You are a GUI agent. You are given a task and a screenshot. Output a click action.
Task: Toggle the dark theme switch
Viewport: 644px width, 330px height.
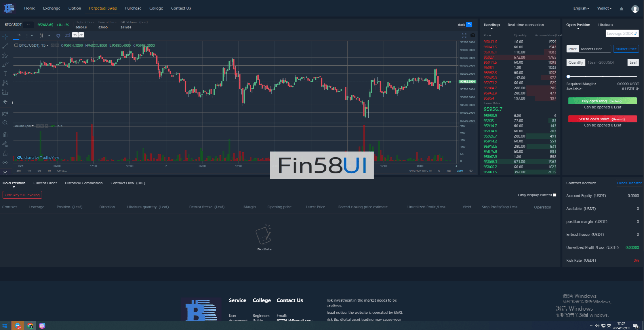[x=469, y=25]
